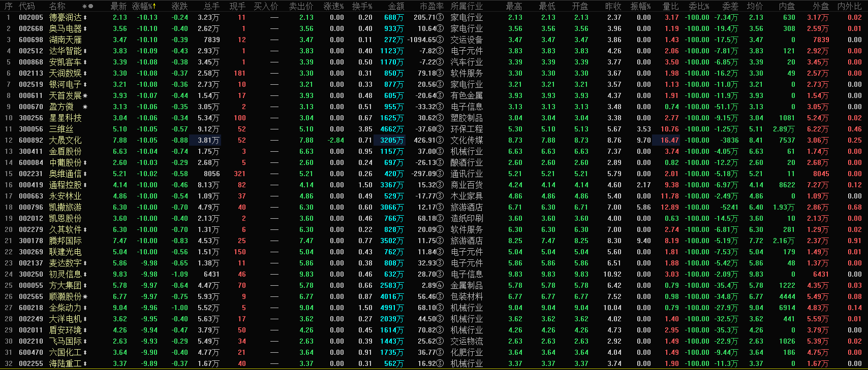Viewport: 868px width, 370px height.
Task: Open stock 天润数娱
Action: tap(65, 73)
